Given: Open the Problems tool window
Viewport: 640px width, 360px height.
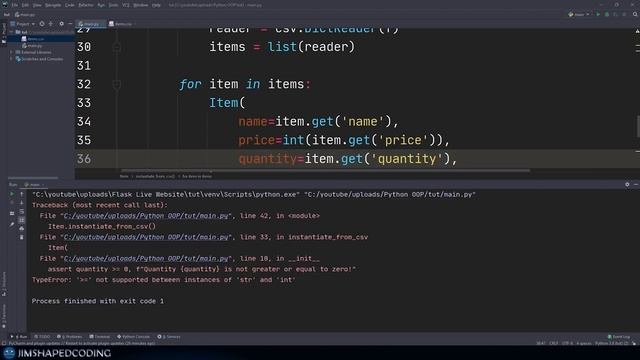Looking at the screenshot, I should [x=70, y=337].
